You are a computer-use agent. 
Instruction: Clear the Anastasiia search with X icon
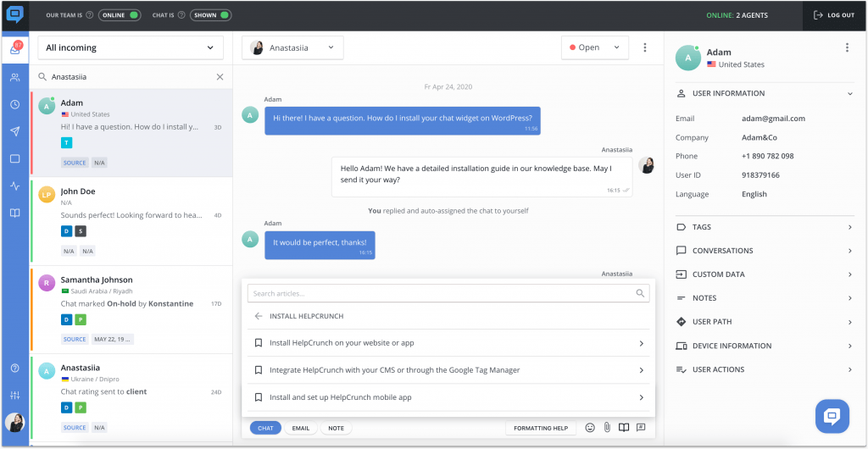pyautogui.click(x=220, y=77)
